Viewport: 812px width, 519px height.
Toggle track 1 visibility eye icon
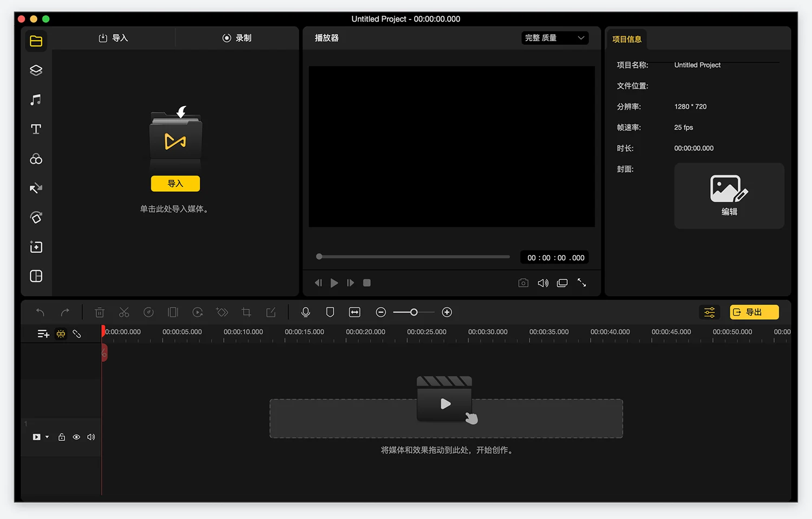pyautogui.click(x=76, y=437)
